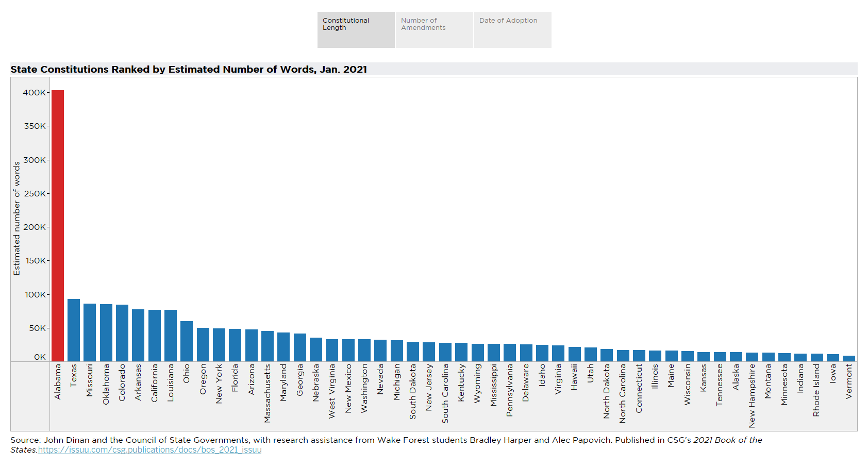Open the Date of Adoption tab
This screenshot has width=868, height=466.
pyautogui.click(x=512, y=30)
